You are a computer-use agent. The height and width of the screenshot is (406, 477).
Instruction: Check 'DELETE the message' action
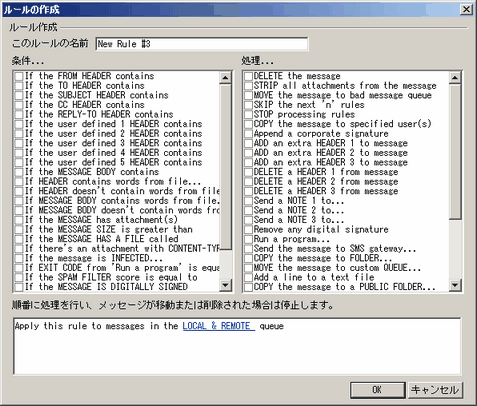(x=248, y=76)
